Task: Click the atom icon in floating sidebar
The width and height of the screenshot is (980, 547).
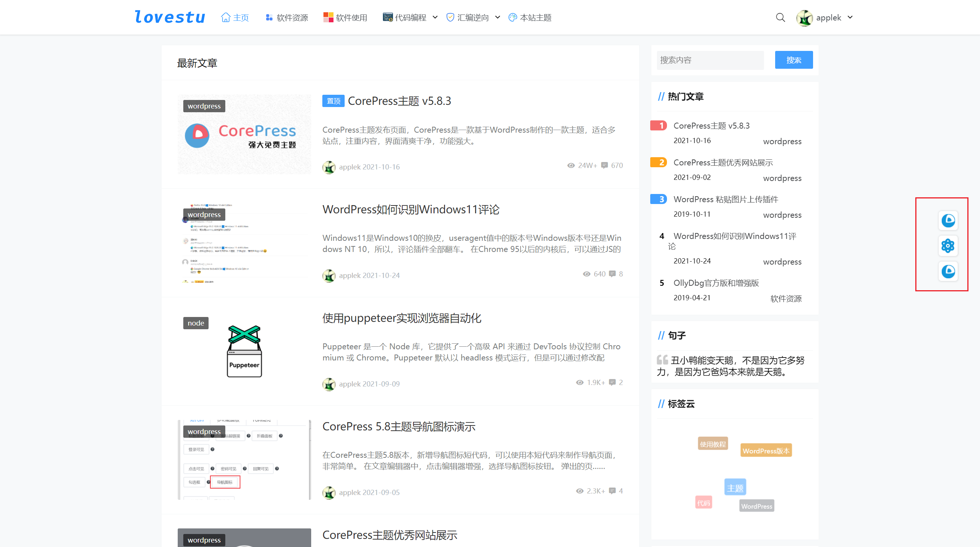Action: point(948,246)
